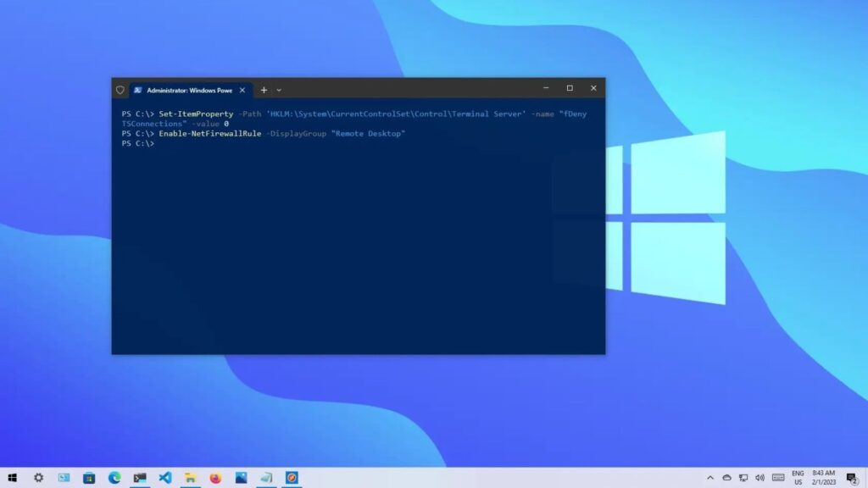
Task: Launch Microsoft Store from the taskbar
Action: point(89,478)
